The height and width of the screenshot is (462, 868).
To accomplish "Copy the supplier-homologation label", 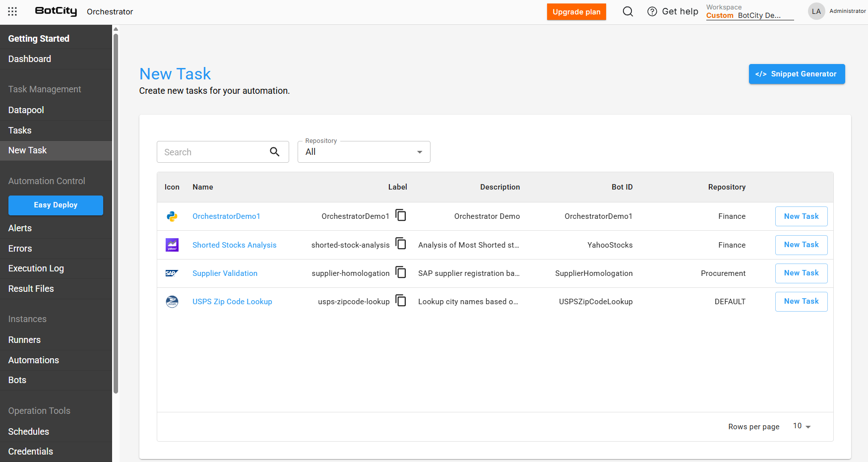I will point(401,272).
